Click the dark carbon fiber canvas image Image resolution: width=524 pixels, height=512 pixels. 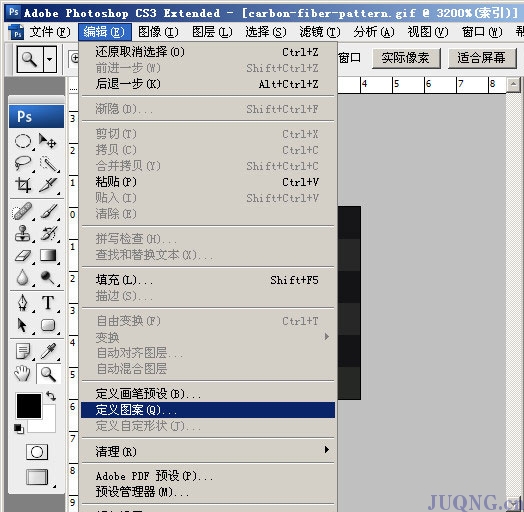coord(349,303)
